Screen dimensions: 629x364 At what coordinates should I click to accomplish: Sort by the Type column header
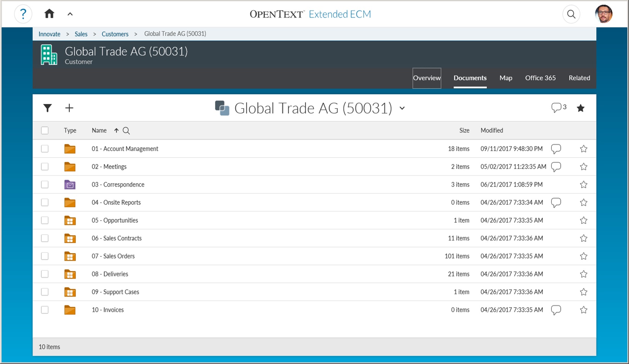click(x=70, y=130)
